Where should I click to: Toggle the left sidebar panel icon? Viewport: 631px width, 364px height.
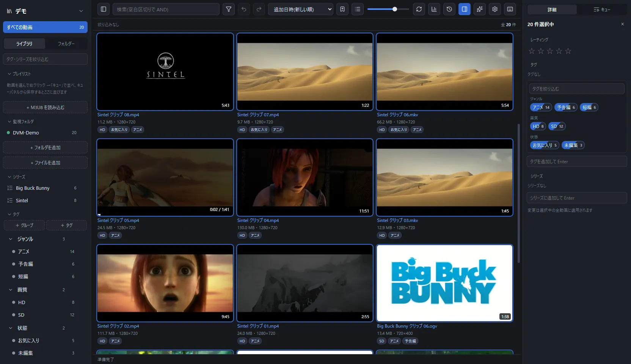104,9
